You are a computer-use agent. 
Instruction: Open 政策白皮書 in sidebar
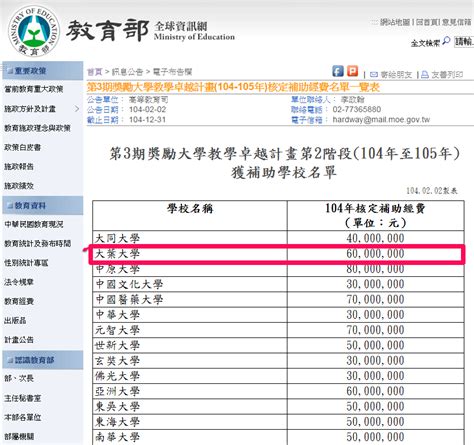coord(22,147)
